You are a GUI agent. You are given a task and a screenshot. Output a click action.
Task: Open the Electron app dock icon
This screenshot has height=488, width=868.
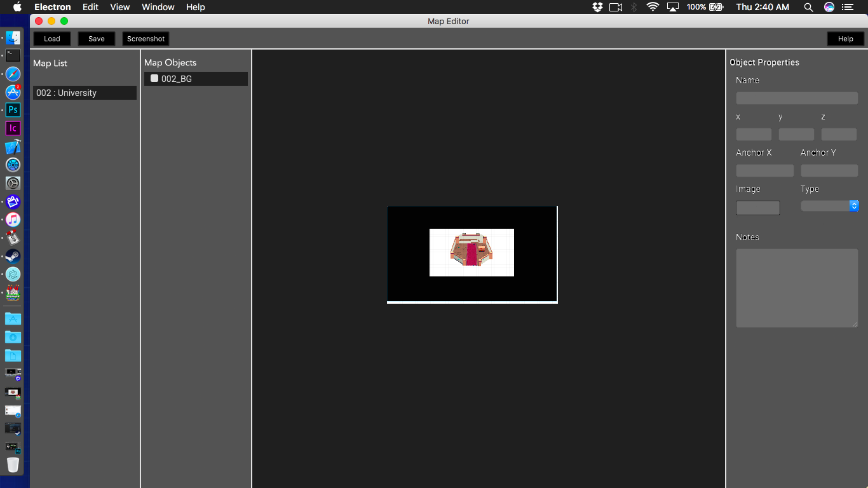(x=13, y=274)
